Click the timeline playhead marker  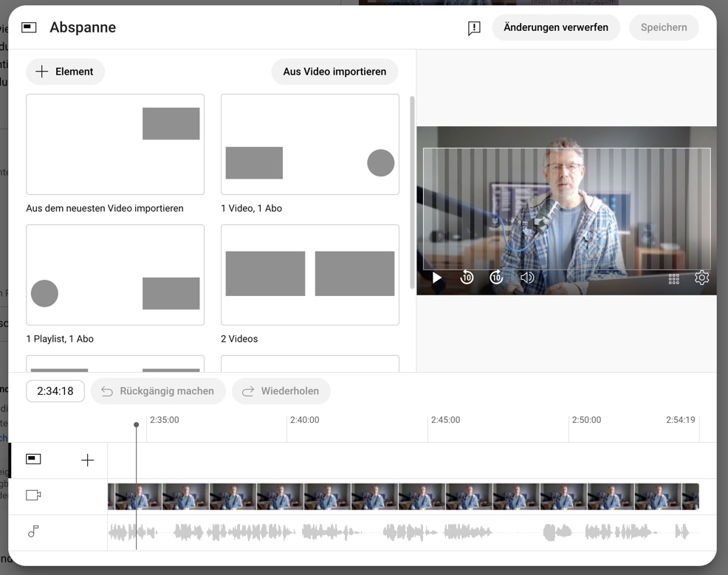(x=136, y=425)
